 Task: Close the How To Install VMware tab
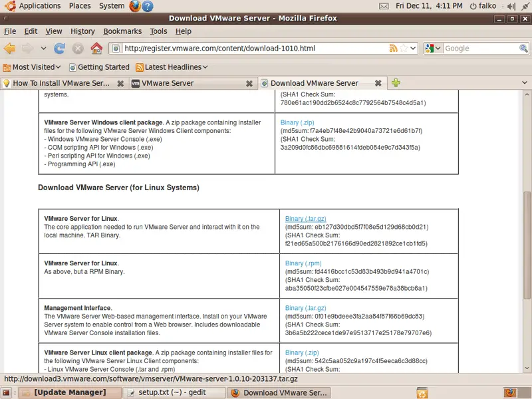(120, 84)
